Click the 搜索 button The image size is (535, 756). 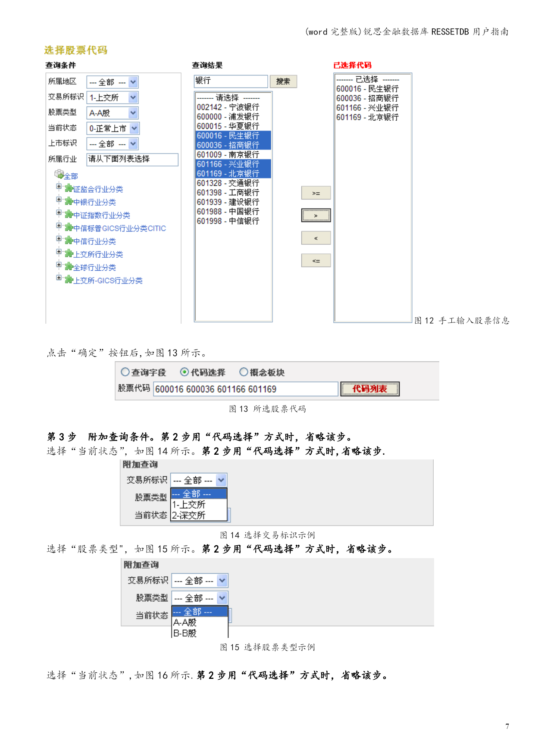click(283, 81)
